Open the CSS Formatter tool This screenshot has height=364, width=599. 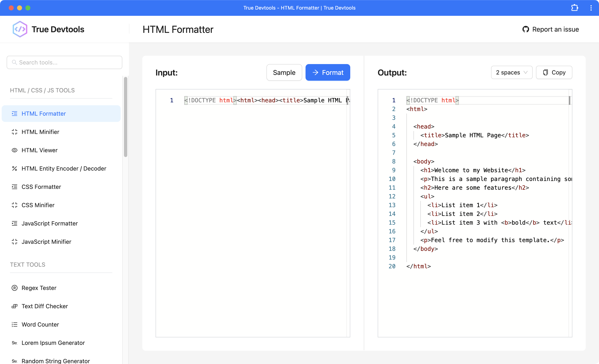coord(61,187)
